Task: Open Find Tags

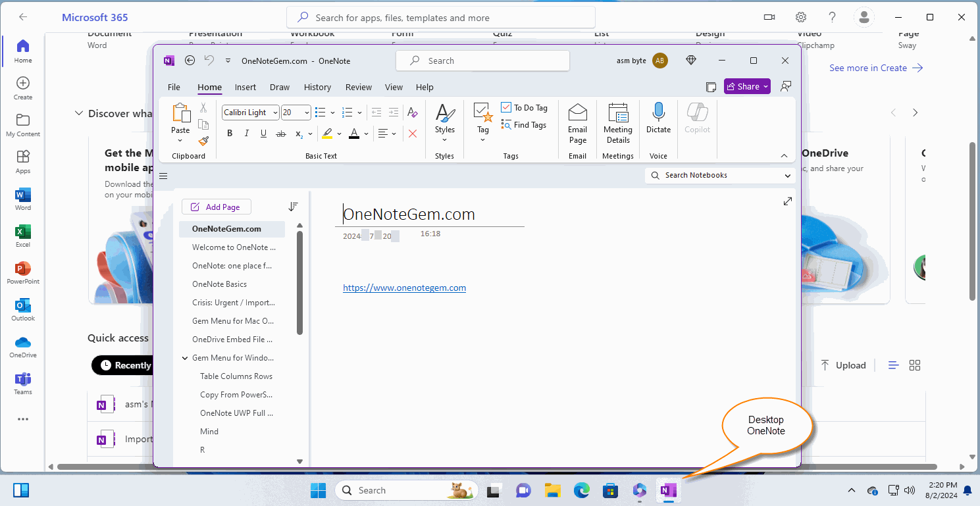Action: point(524,125)
